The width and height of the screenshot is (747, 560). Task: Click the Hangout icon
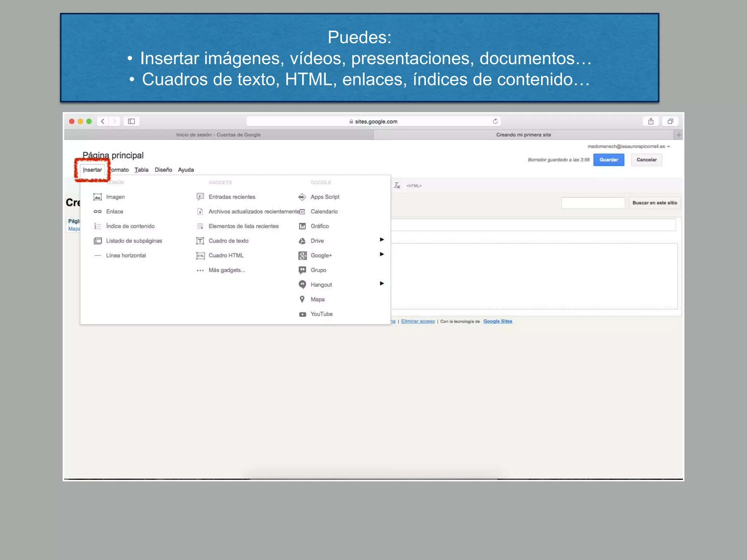tap(302, 284)
